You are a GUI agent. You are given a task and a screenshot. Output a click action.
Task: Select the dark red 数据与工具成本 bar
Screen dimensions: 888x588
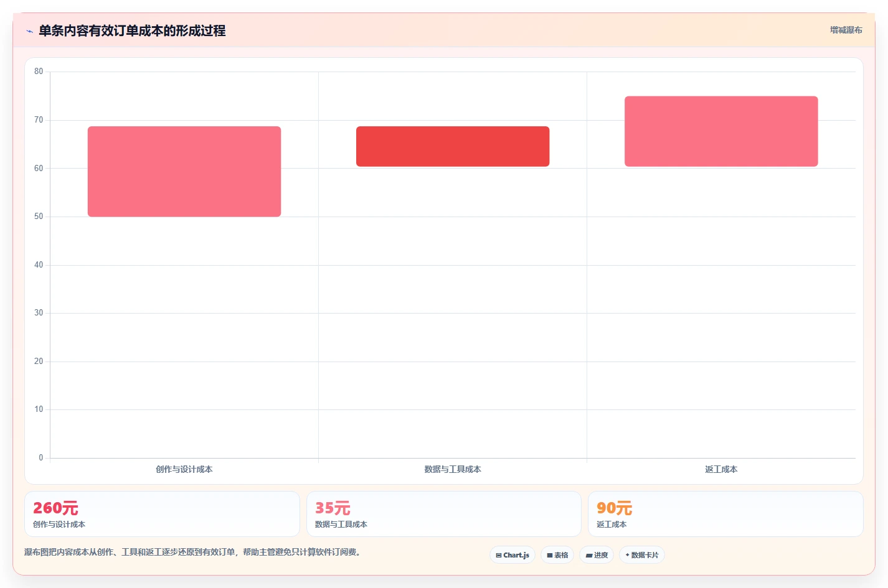tap(453, 146)
